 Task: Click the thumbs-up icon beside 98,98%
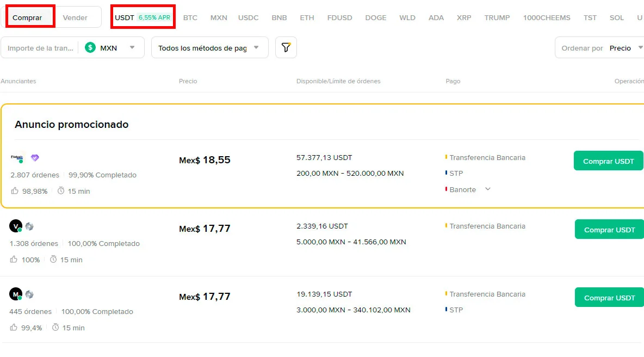tap(15, 190)
